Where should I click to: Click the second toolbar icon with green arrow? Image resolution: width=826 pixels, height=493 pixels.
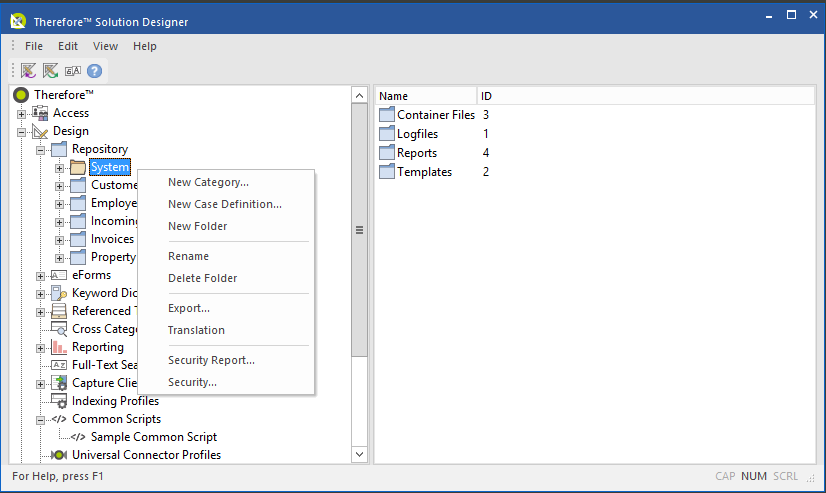(x=51, y=71)
